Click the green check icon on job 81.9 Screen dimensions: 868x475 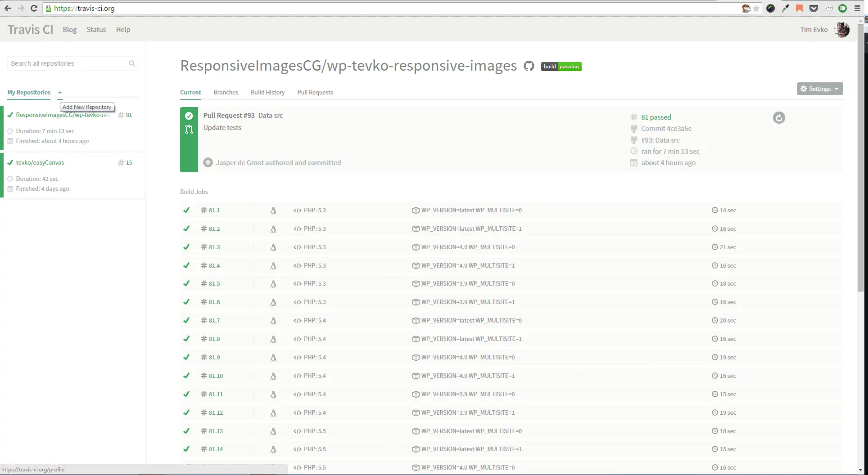(x=186, y=357)
